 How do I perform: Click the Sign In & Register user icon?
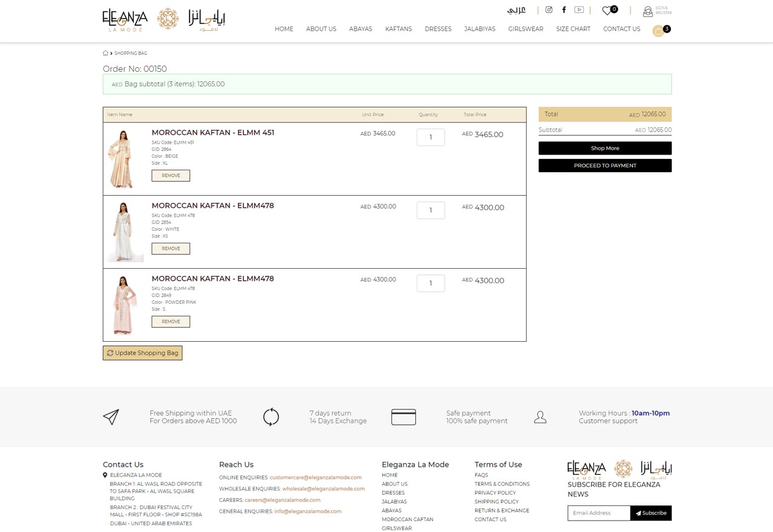648,11
